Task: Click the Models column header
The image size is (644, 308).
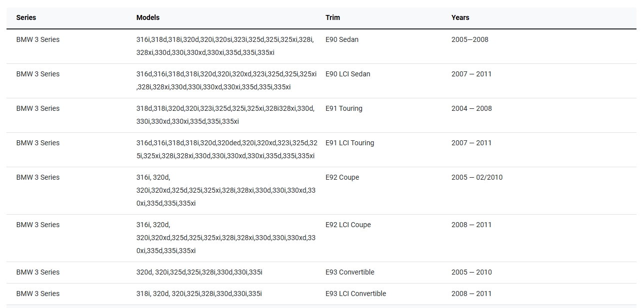Action: (x=147, y=17)
